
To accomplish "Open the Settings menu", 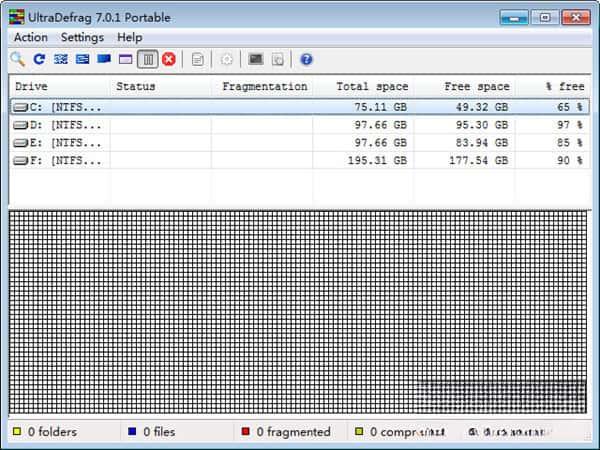I will coord(82,38).
